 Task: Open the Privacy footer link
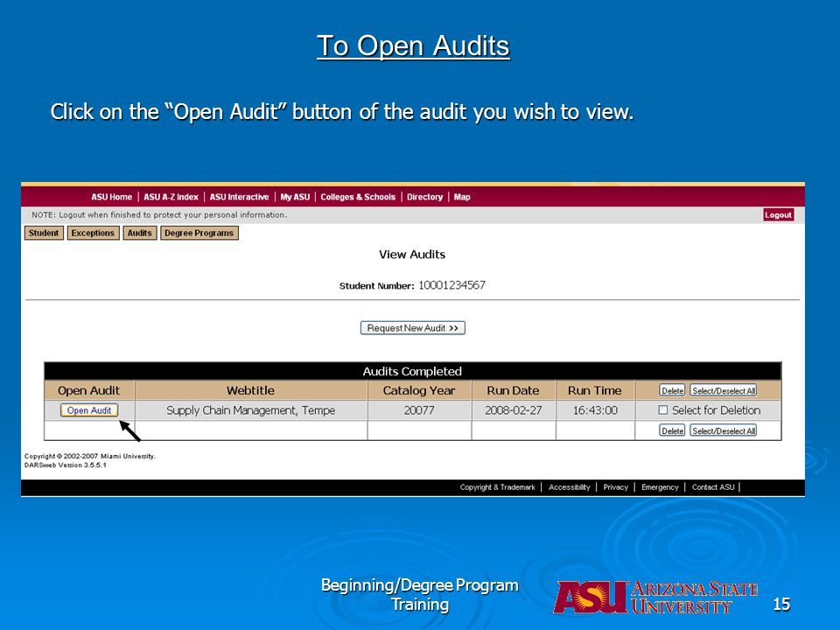coord(615,487)
